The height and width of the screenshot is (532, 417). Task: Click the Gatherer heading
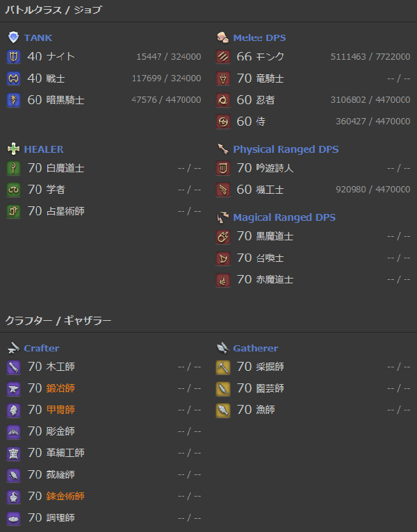pyautogui.click(x=256, y=348)
